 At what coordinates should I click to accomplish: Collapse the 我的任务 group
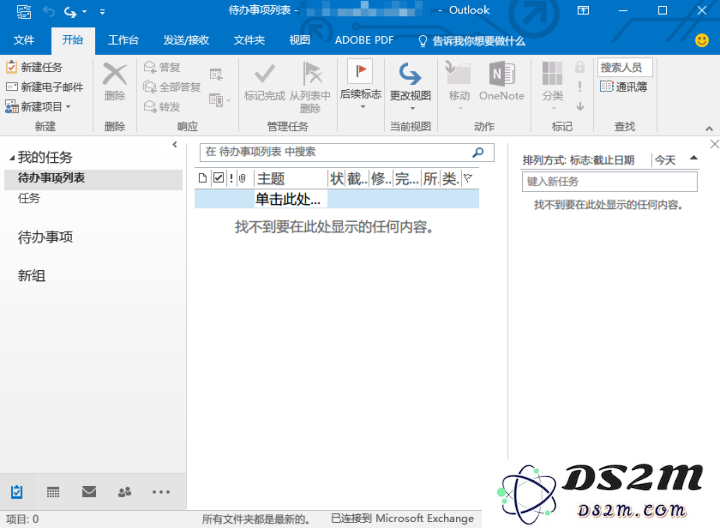(12, 158)
